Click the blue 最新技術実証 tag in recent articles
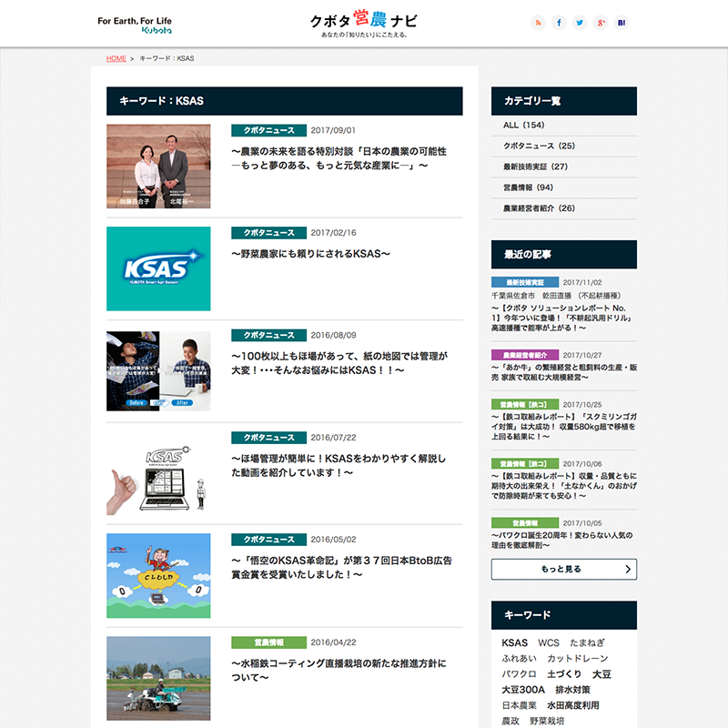728x728 pixels. pos(525,282)
